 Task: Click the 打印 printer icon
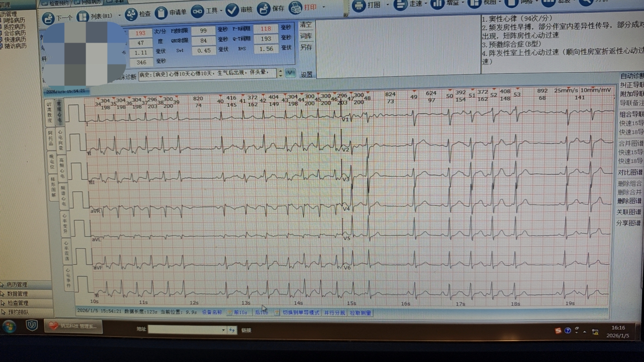pyautogui.click(x=295, y=8)
